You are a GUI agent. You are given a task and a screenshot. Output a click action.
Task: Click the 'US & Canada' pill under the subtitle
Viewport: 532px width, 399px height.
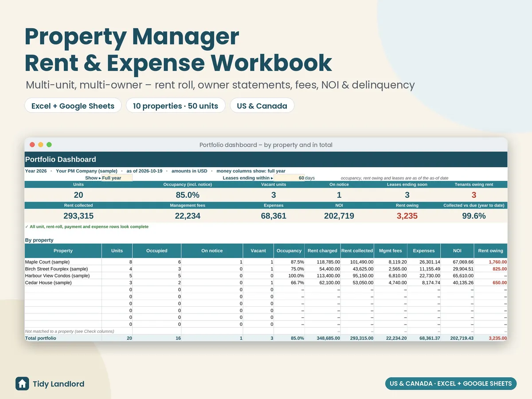(x=262, y=106)
